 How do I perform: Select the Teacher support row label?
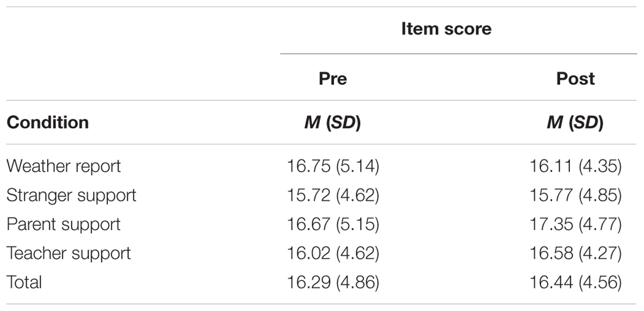pyautogui.click(x=69, y=253)
